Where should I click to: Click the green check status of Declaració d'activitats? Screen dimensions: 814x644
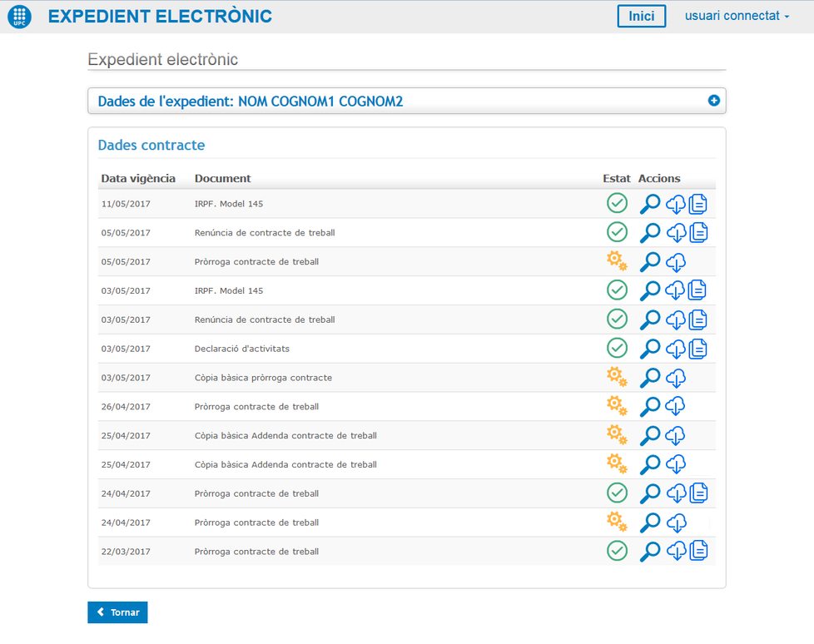click(617, 348)
